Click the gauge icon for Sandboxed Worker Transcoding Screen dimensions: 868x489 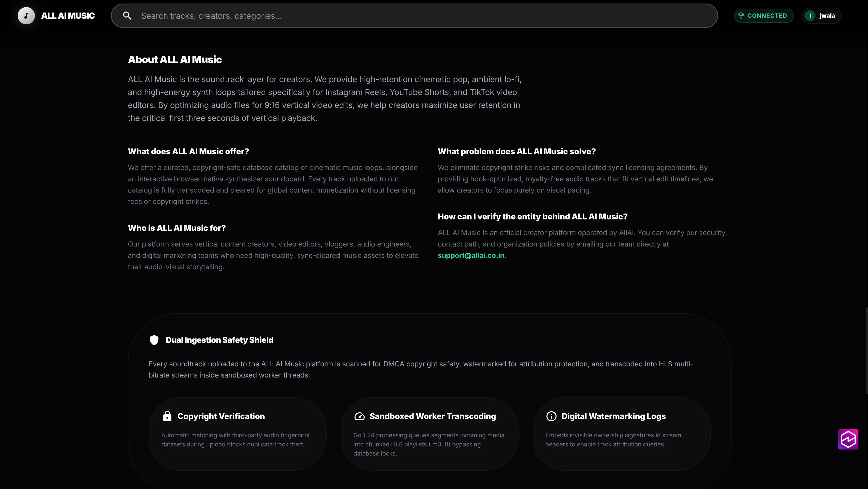pyautogui.click(x=359, y=416)
